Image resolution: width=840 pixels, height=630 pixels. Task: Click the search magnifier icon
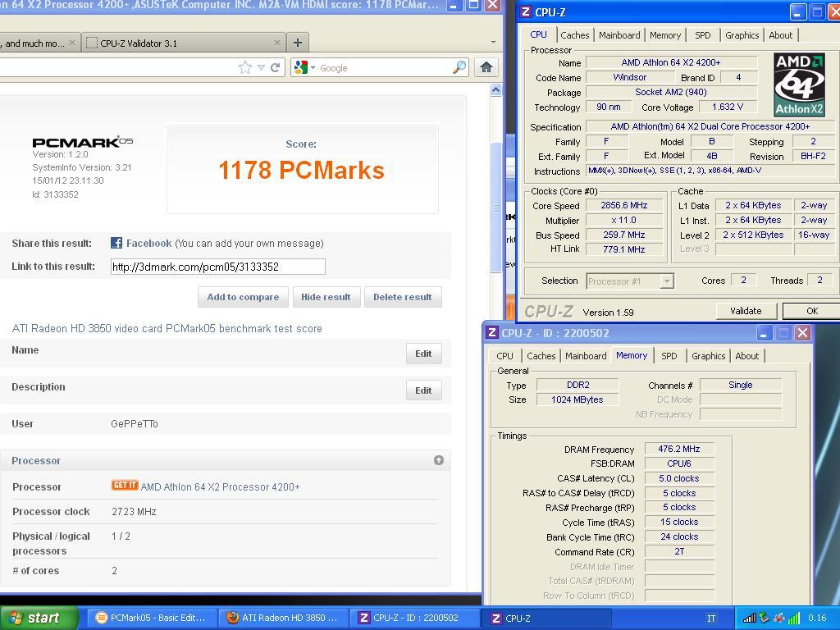click(459, 67)
